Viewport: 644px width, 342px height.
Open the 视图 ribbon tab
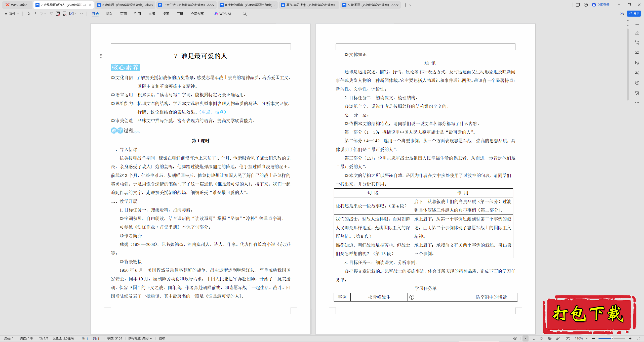click(166, 14)
